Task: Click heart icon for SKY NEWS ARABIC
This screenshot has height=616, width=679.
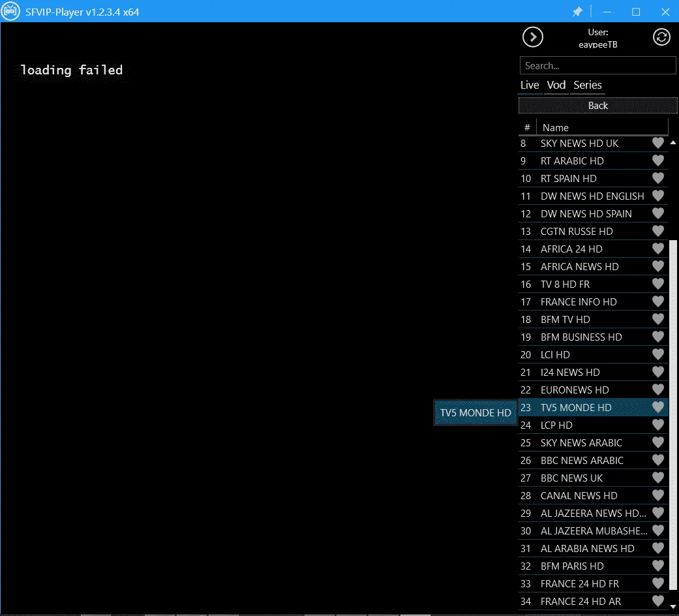Action: pyautogui.click(x=657, y=442)
